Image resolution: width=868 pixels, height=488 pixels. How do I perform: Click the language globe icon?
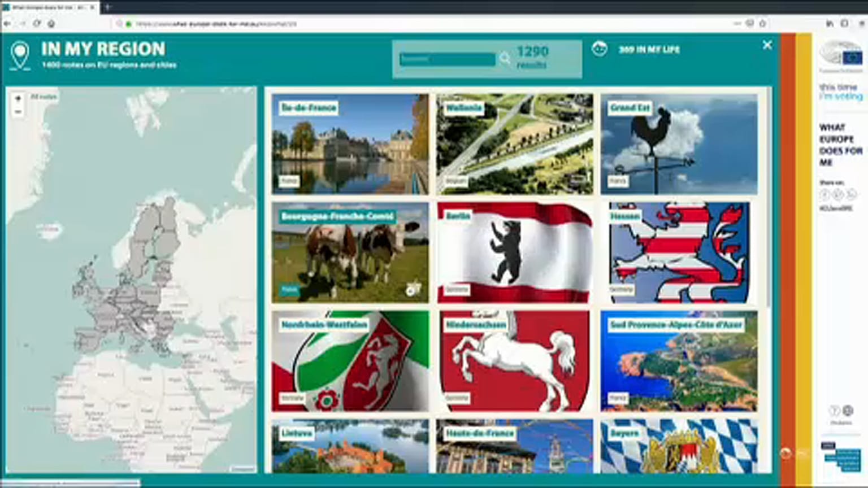(848, 411)
